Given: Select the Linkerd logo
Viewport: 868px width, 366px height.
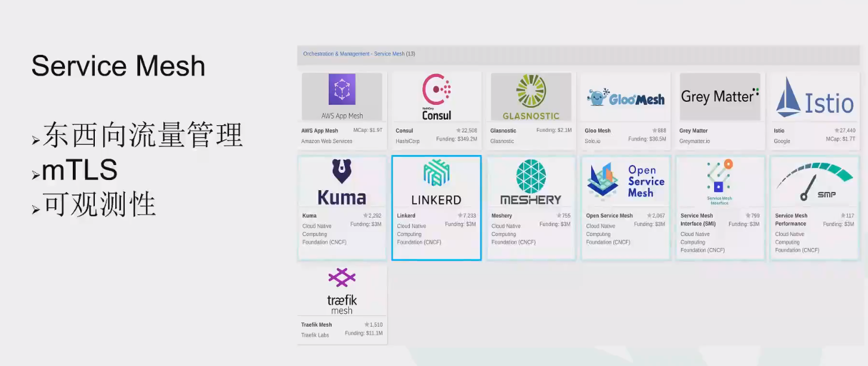Looking at the screenshot, I should 437,182.
